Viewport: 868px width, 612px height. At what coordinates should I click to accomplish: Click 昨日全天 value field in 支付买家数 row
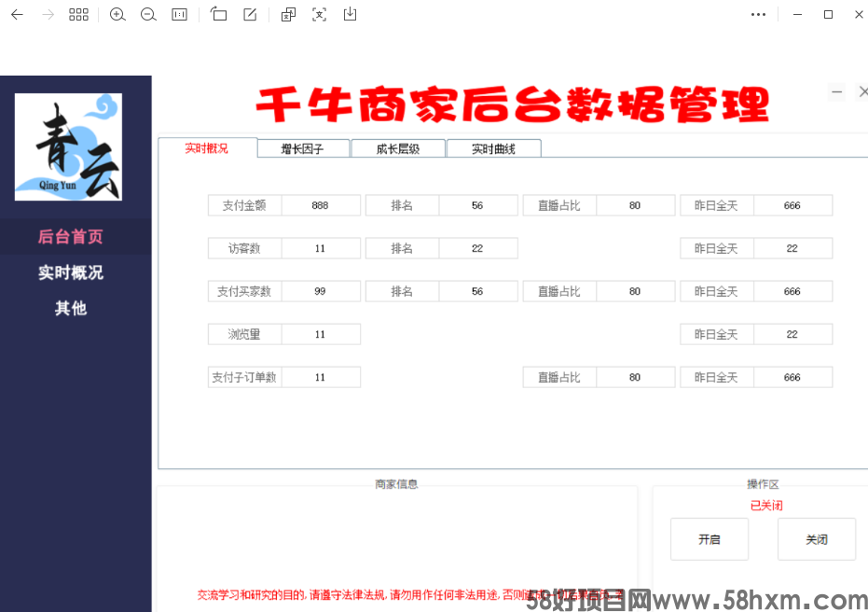tap(792, 291)
